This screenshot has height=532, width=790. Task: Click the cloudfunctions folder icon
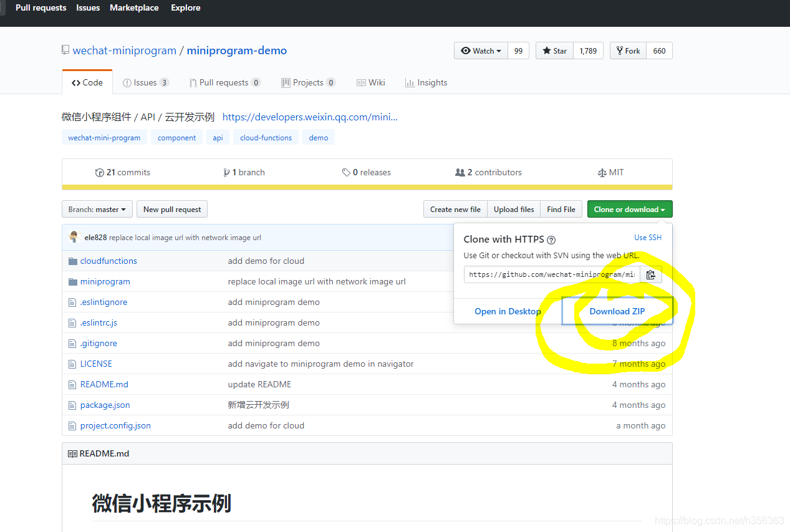tap(73, 261)
